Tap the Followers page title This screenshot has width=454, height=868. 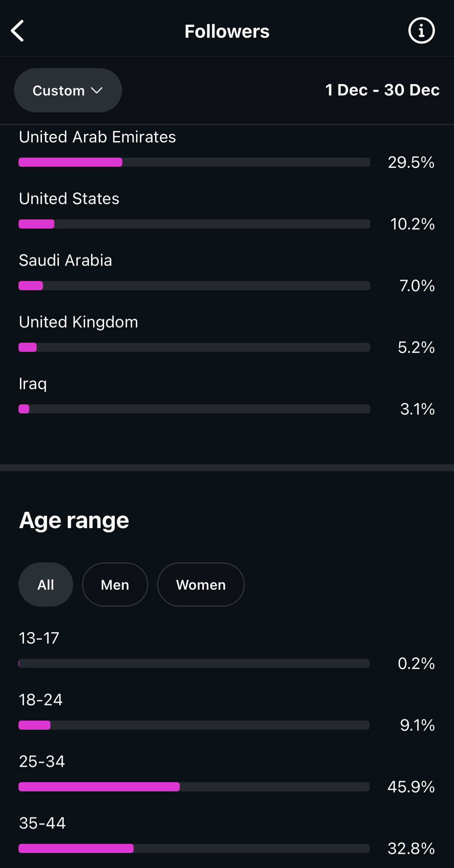[227, 31]
